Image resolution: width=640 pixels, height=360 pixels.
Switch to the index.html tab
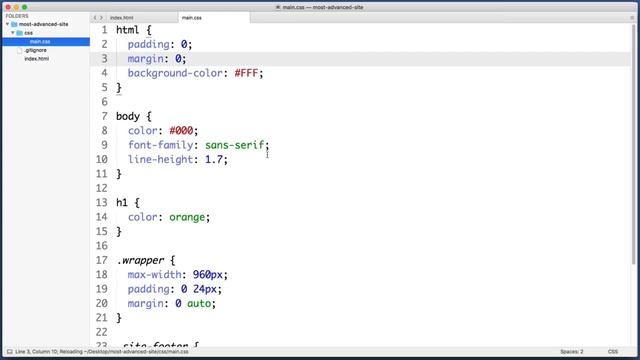point(122,18)
